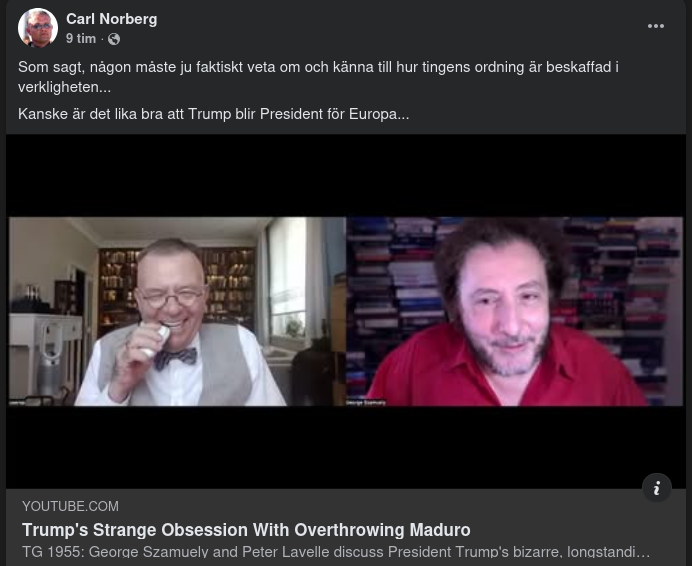Viewport: 692px width, 566px height.
Task: Click the description starting 'TG 1955: George Szamuely'
Action: point(336,552)
